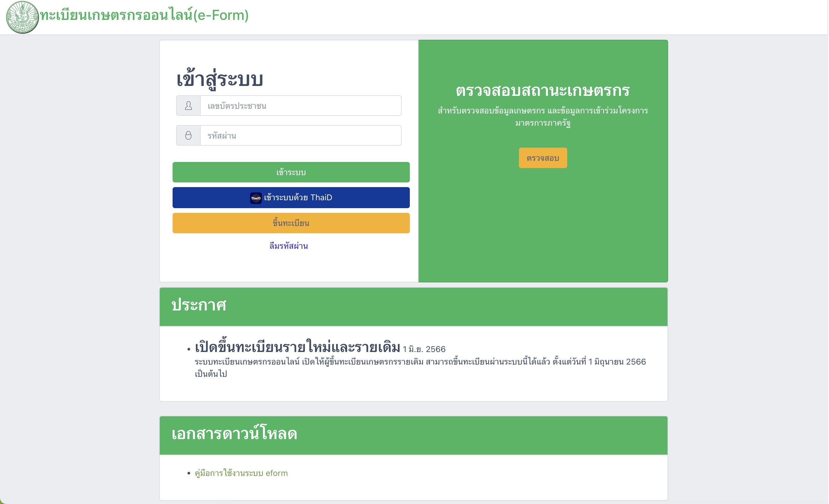Focus the รหัสผ่าน password field
The image size is (829, 504).
(x=300, y=135)
